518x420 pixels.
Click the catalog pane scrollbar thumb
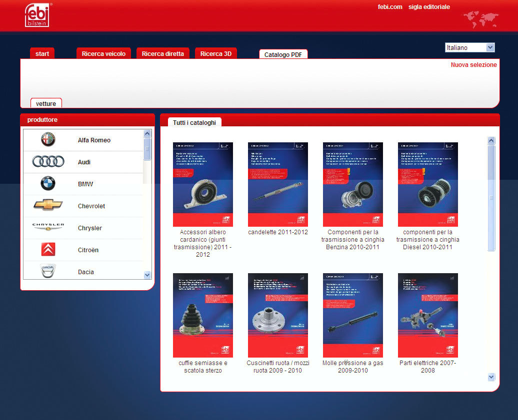[491, 198]
